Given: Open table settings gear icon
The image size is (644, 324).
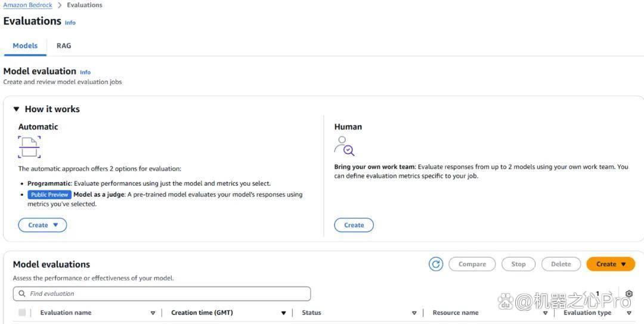Looking at the screenshot, I should (x=629, y=294).
